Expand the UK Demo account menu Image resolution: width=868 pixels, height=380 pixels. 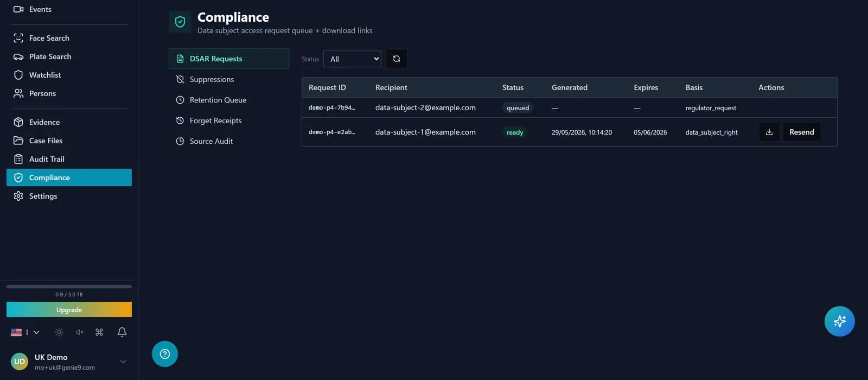click(123, 362)
